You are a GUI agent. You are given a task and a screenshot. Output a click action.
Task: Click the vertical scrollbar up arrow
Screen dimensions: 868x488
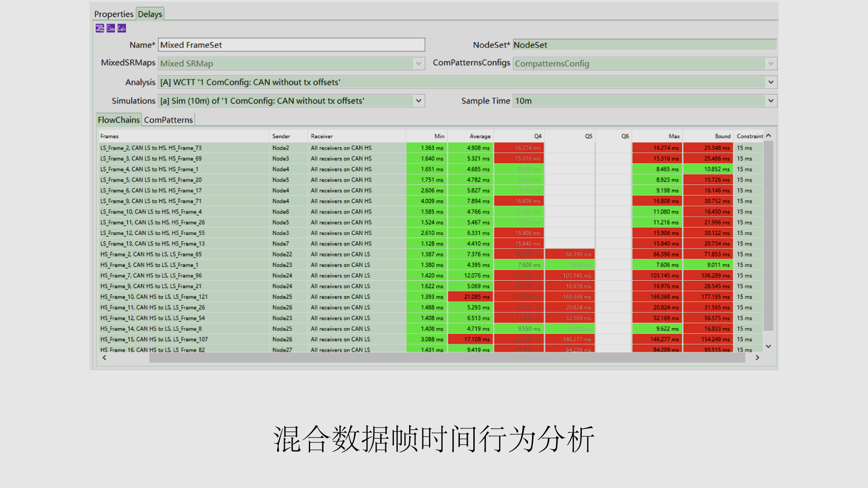pyautogui.click(x=768, y=136)
